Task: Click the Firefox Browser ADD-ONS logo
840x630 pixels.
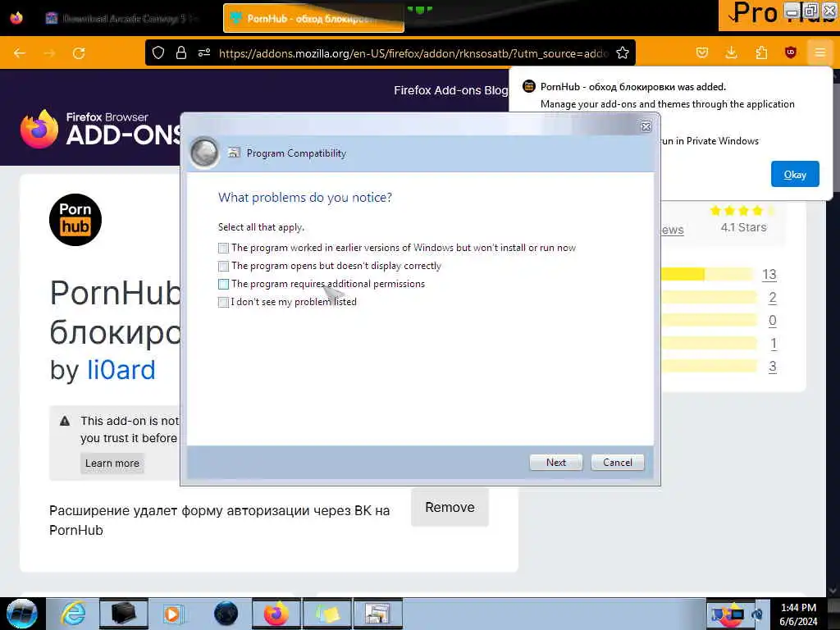Action: tap(101, 129)
